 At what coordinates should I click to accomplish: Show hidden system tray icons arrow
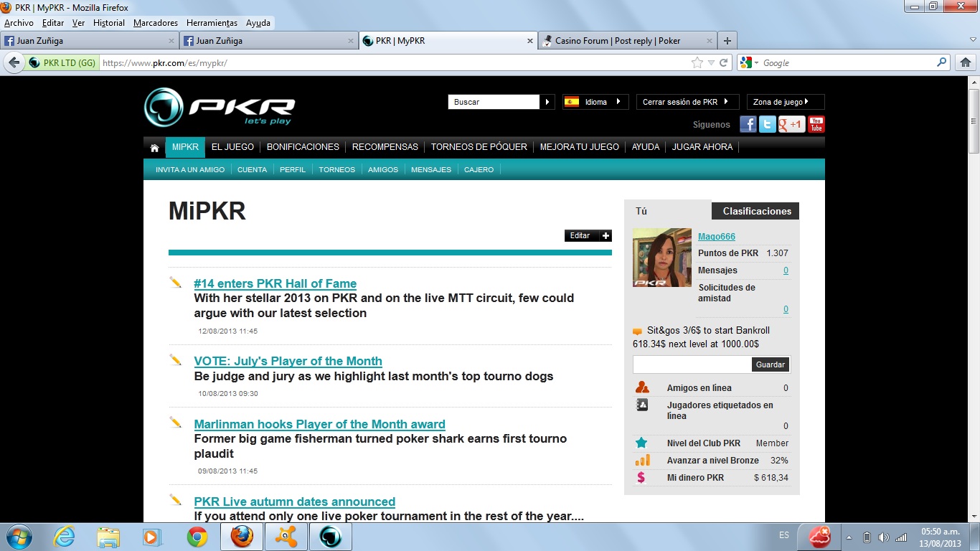[849, 537]
